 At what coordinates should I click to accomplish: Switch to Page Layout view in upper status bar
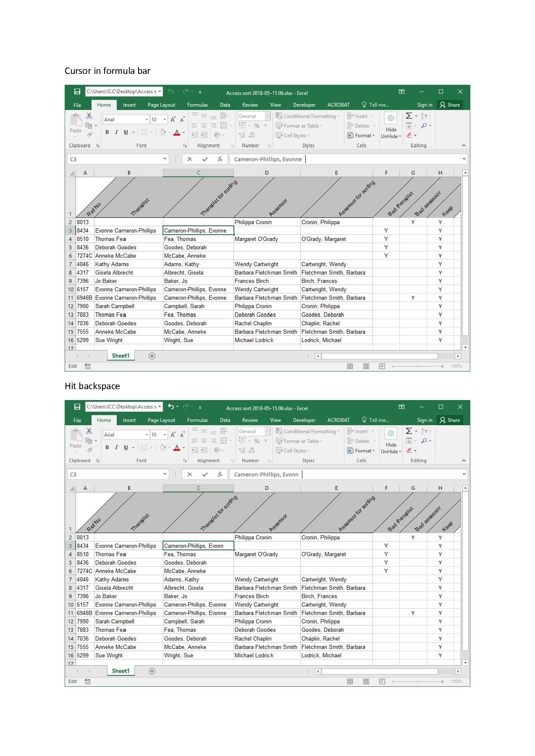click(366, 366)
